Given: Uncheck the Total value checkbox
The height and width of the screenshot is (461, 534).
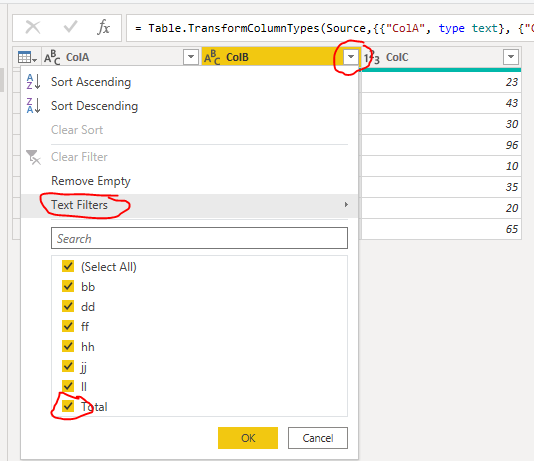Looking at the screenshot, I should tap(68, 406).
